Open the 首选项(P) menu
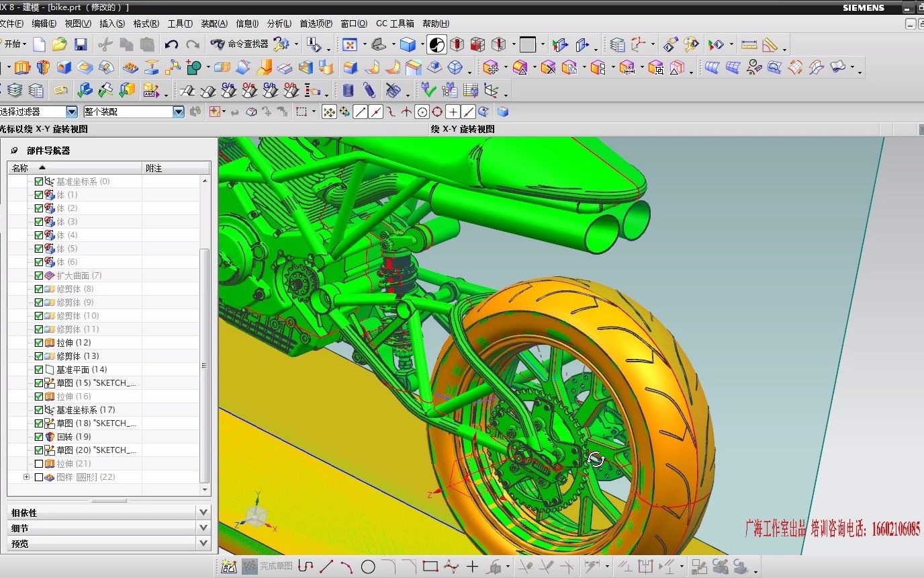 click(316, 24)
